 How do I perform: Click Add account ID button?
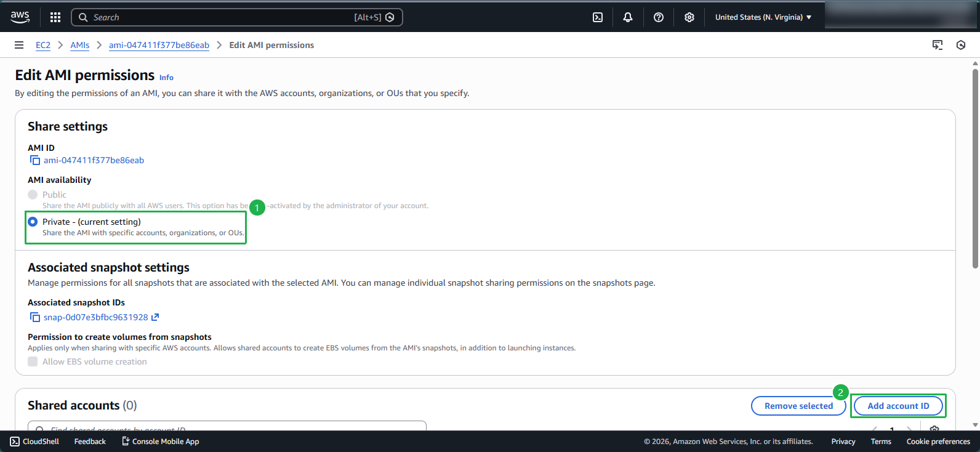click(898, 406)
